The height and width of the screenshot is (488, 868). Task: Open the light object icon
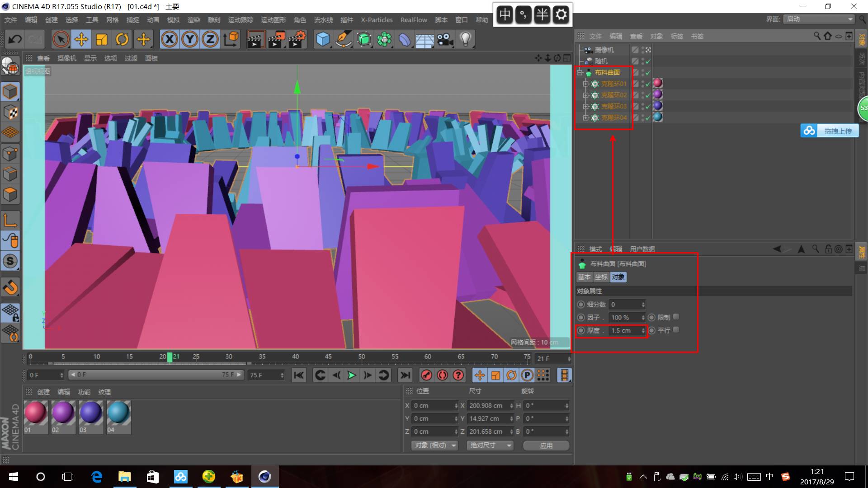pos(466,39)
